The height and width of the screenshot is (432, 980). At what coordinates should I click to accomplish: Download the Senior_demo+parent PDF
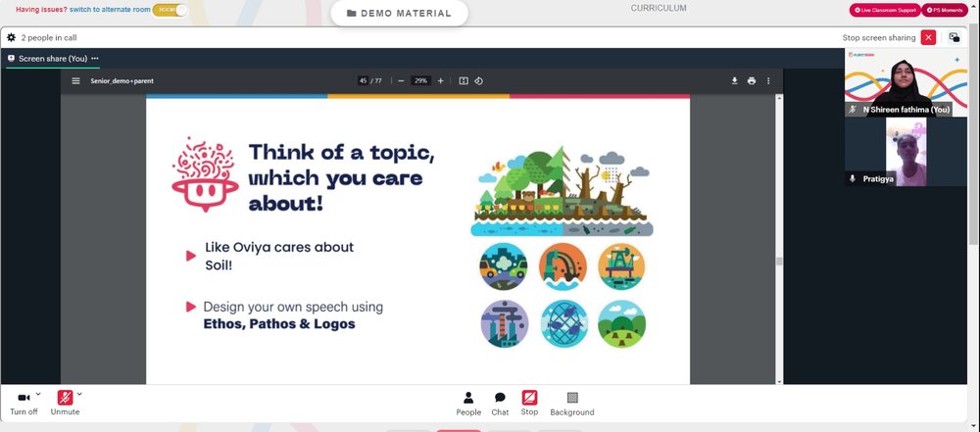click(734, 80)
